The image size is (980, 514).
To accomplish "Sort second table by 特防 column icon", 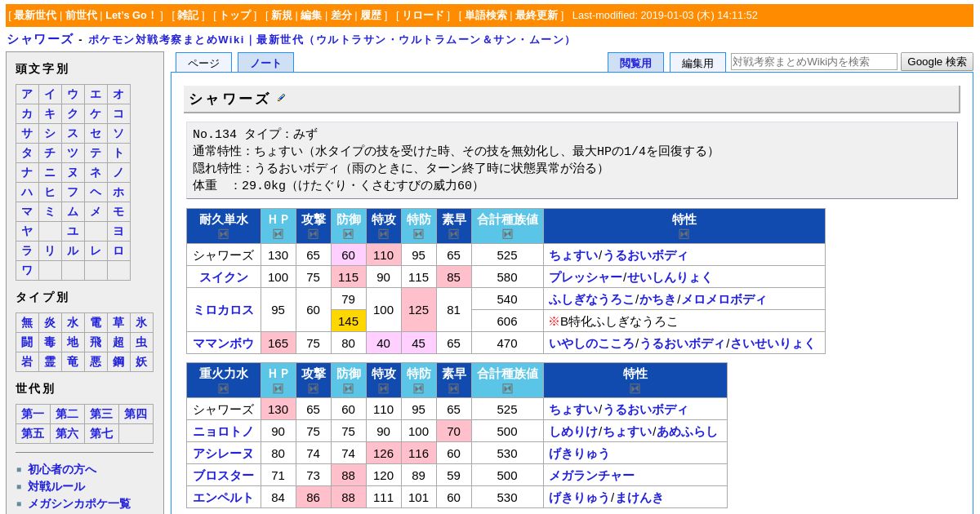I will point(419,388).
